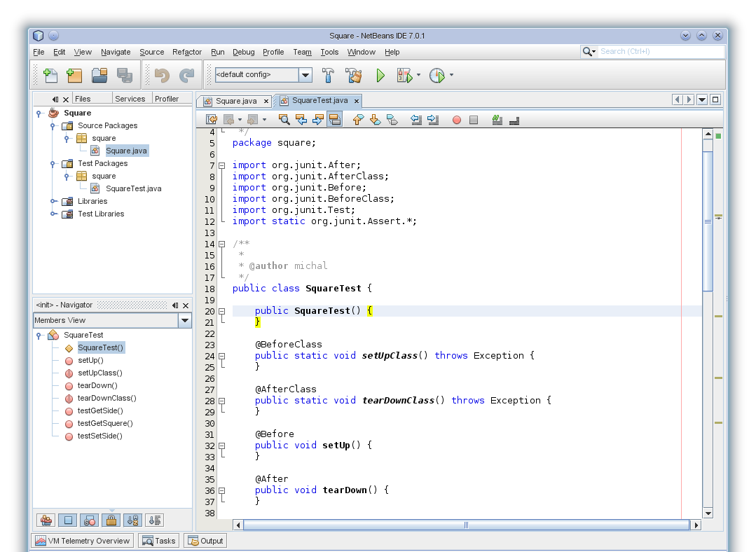Click the Redo arrow icon
756x552 pixels.
tap(186, 75)
